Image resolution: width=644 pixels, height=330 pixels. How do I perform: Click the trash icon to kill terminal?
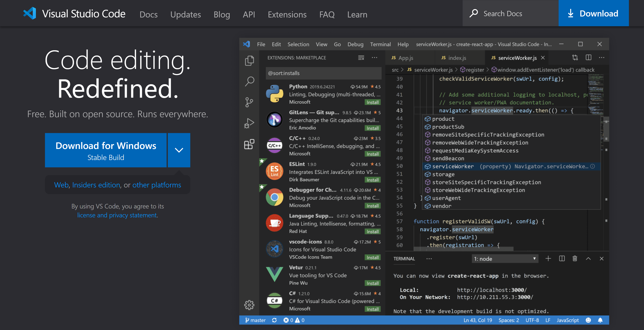tap(575, 258)
